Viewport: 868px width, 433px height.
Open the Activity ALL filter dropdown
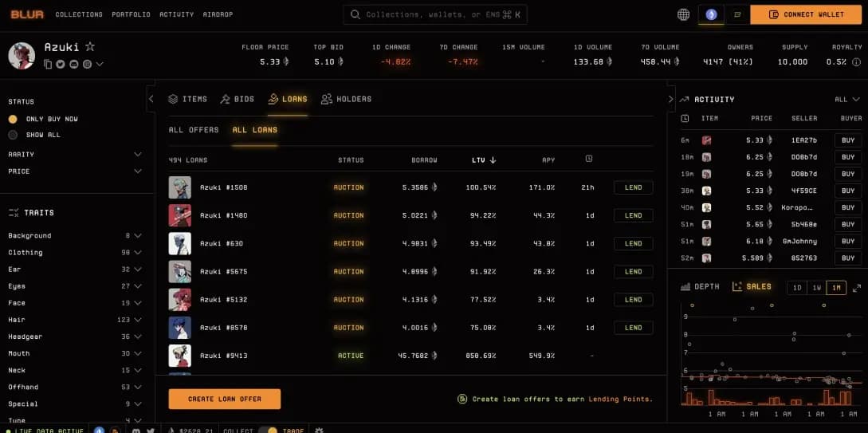848,99
